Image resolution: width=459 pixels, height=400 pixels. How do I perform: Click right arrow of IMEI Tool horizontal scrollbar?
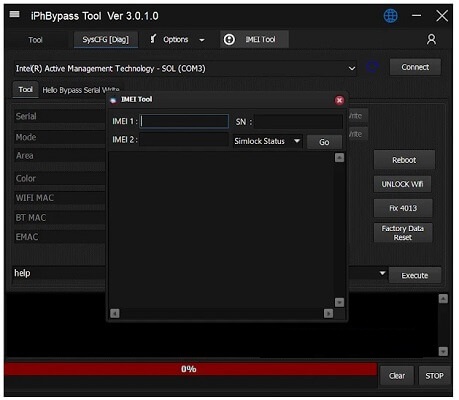pyautogui.click(x=328, y=313)
